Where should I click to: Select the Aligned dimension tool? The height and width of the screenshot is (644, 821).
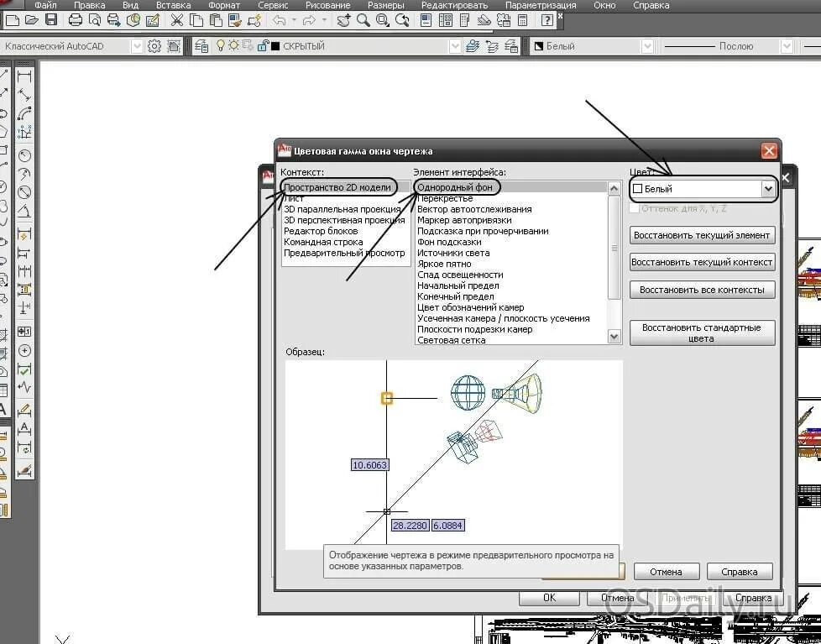tap(24, 95)
